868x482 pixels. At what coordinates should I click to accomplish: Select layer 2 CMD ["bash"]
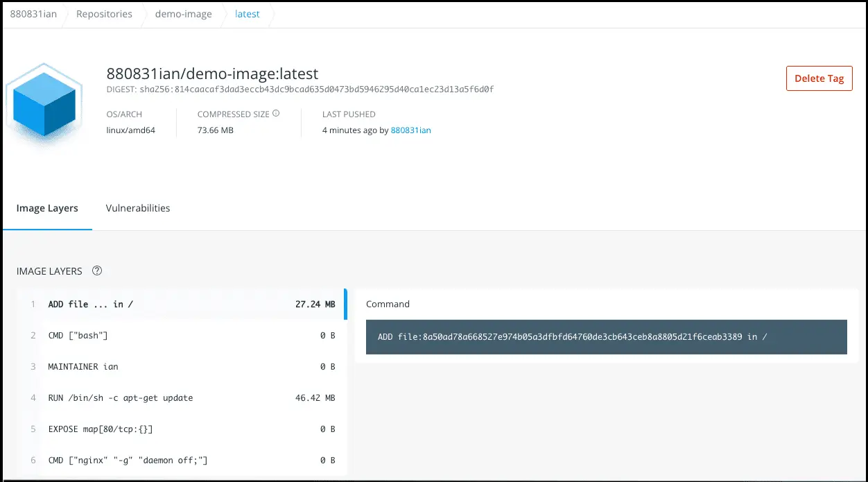[x=180, y=336]
